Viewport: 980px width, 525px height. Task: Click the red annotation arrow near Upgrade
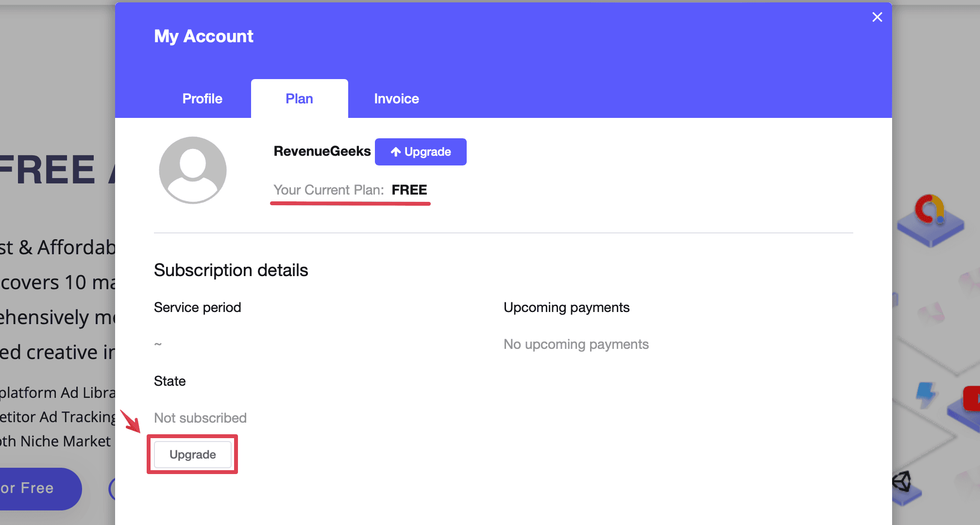[x=130, y=421]
